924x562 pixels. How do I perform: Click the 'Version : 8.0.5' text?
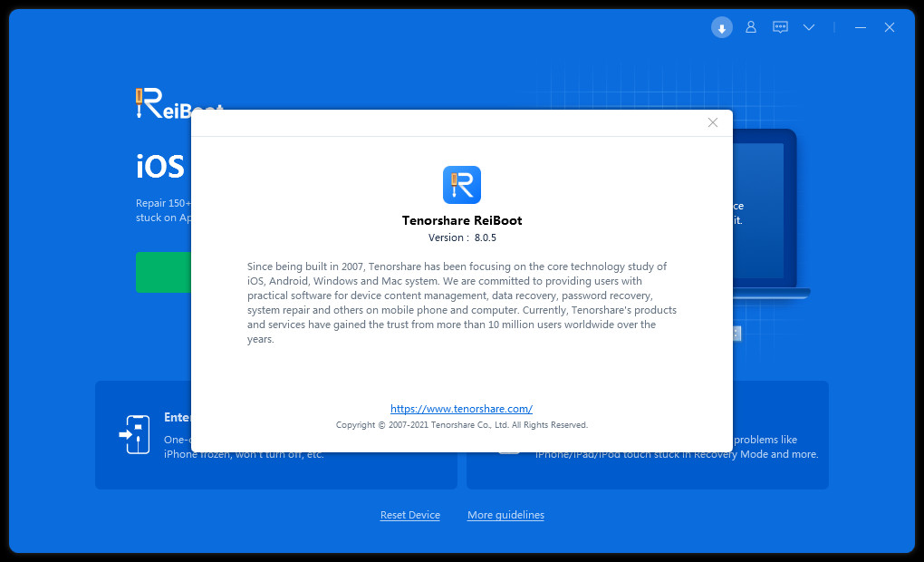click(x=462, y=237)
